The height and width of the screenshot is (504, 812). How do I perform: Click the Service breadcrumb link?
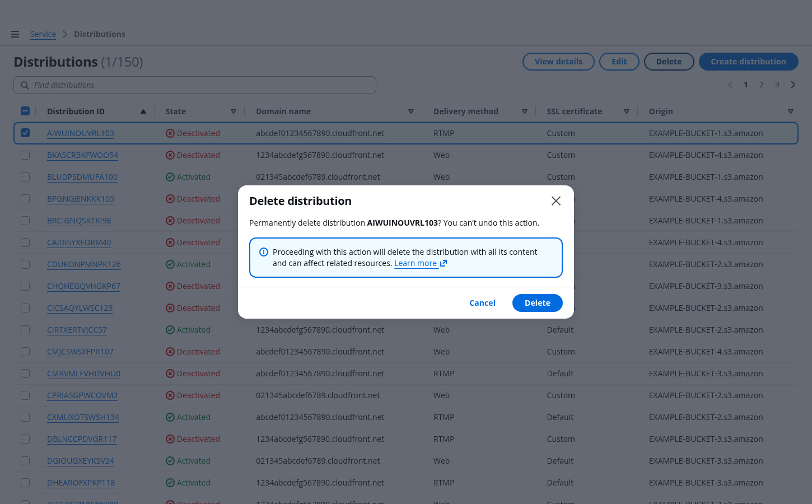tap(43, 34)
